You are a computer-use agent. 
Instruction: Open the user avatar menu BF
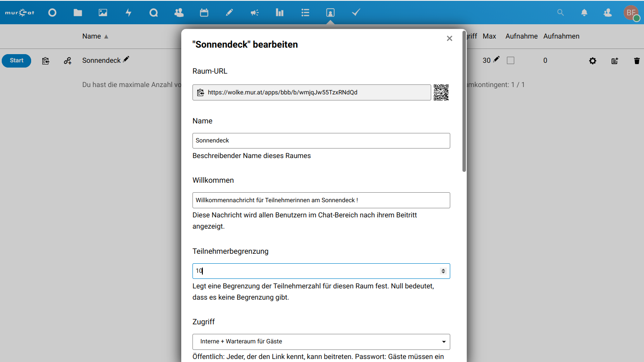click(631, 13)
